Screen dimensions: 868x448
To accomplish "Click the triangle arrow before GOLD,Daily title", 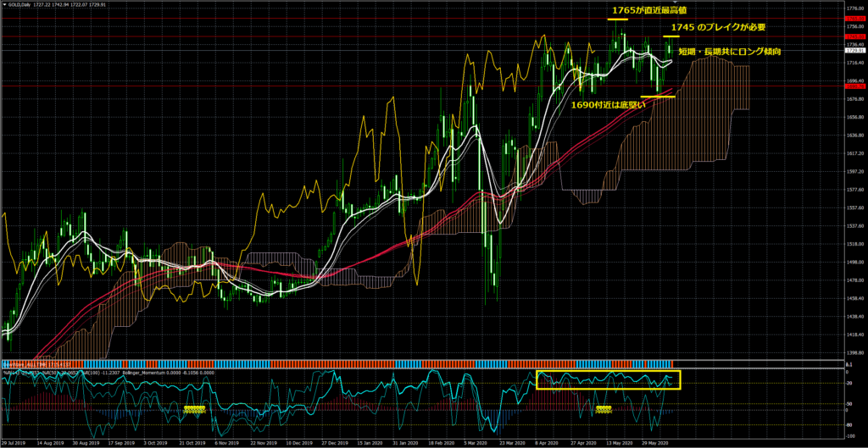I will tap(3, 4).
